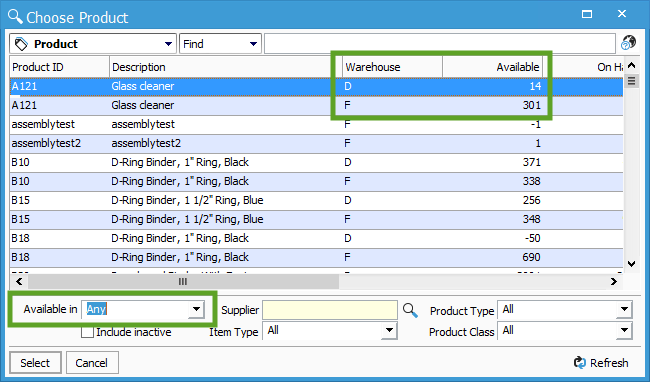Open the Product Class dropdown

pyautogui.click(x=624, y=330)
